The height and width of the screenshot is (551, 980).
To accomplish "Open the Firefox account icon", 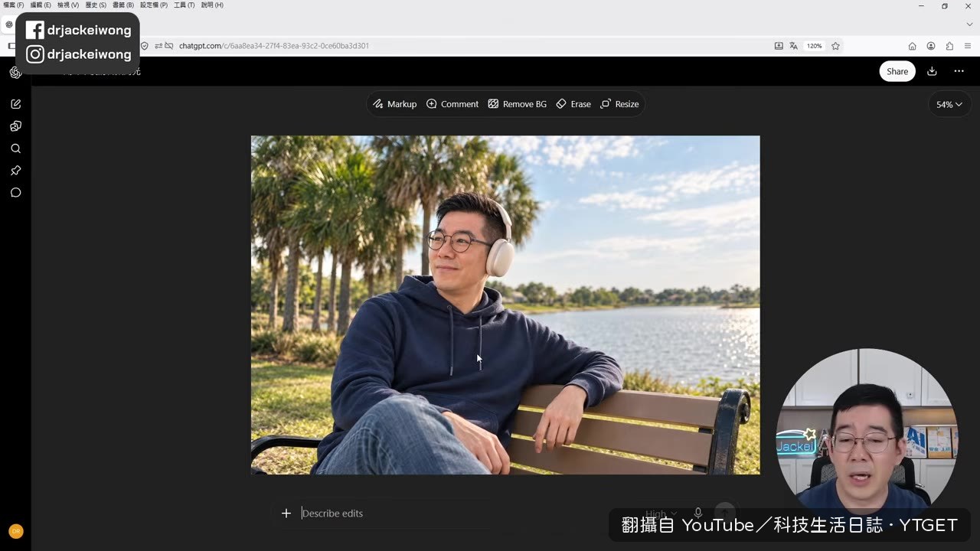I will pos(931,46).
